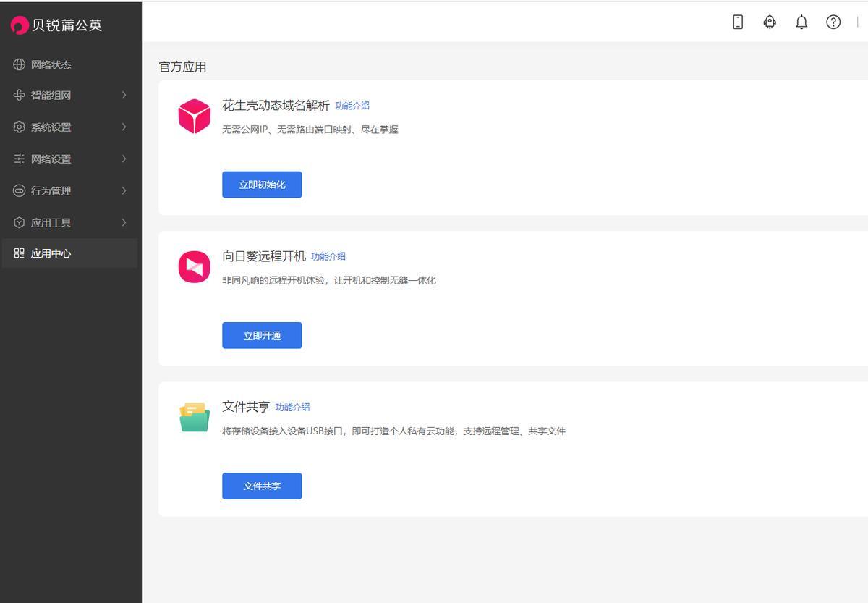Click the grid icon beside 应用中心

[20, 253]
